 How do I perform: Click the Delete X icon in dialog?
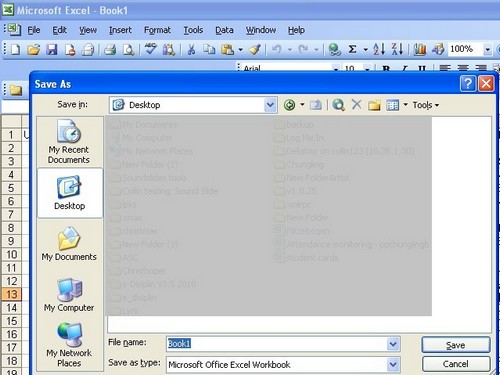[x=357, y=105]
